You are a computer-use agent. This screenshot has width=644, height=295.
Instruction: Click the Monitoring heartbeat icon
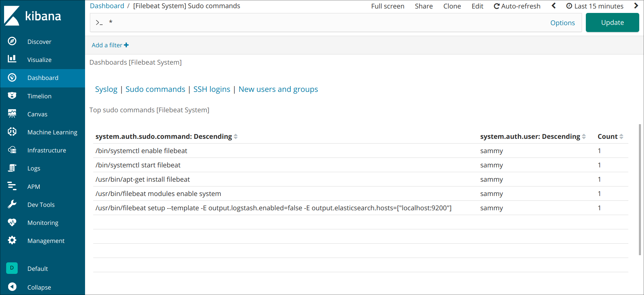tap(12, 222)
